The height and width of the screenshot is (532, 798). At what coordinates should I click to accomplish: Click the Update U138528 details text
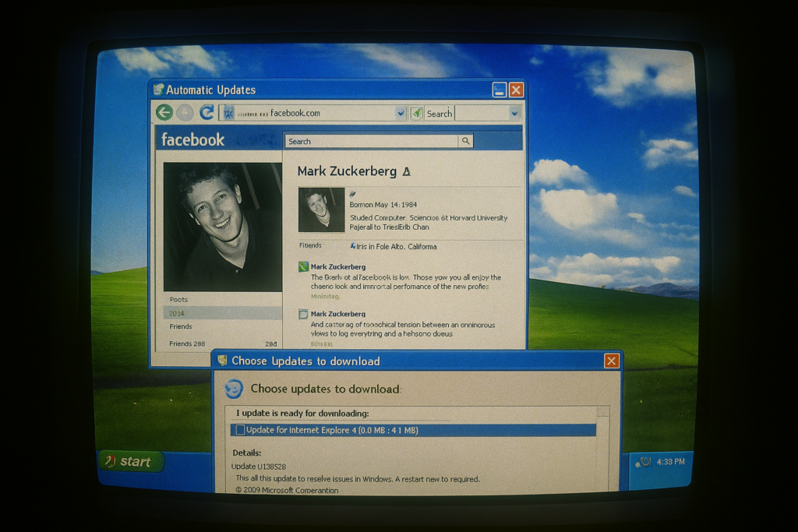tap(259, 467)
